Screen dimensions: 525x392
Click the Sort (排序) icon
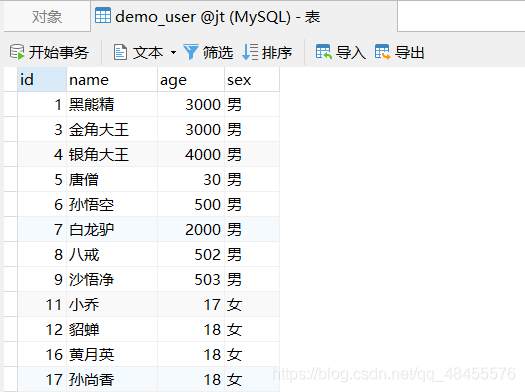click(x=250, y=52)
